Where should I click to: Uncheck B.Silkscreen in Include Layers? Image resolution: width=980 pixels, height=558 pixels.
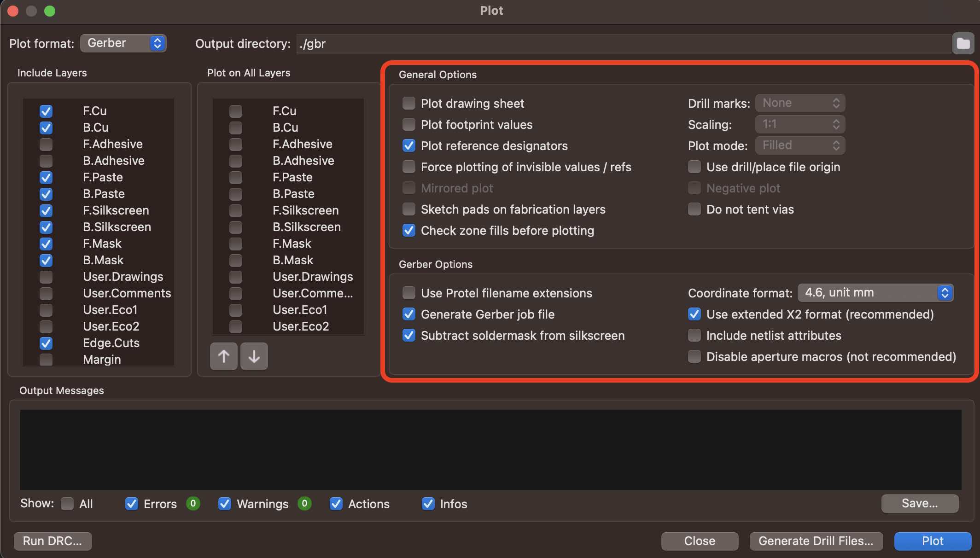pyautogui.click(x=46, y=227)
